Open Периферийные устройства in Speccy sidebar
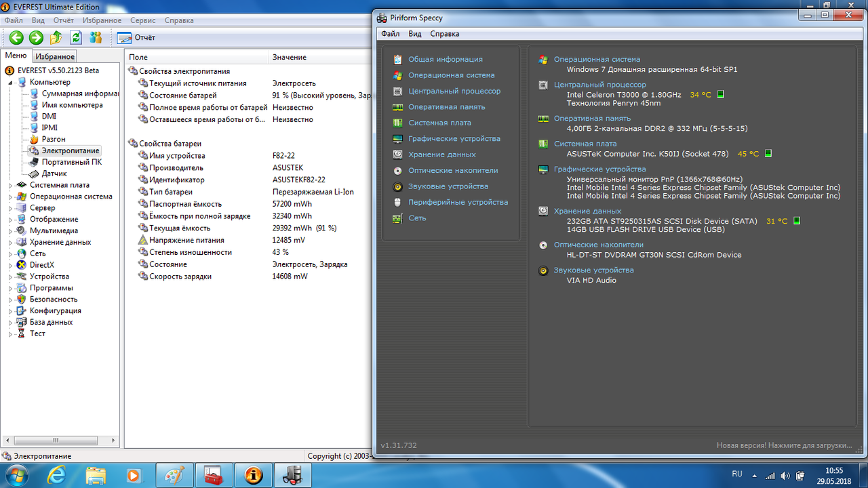Screen dimensions: 868x488 pyautogui.click(x=458, y=202)
